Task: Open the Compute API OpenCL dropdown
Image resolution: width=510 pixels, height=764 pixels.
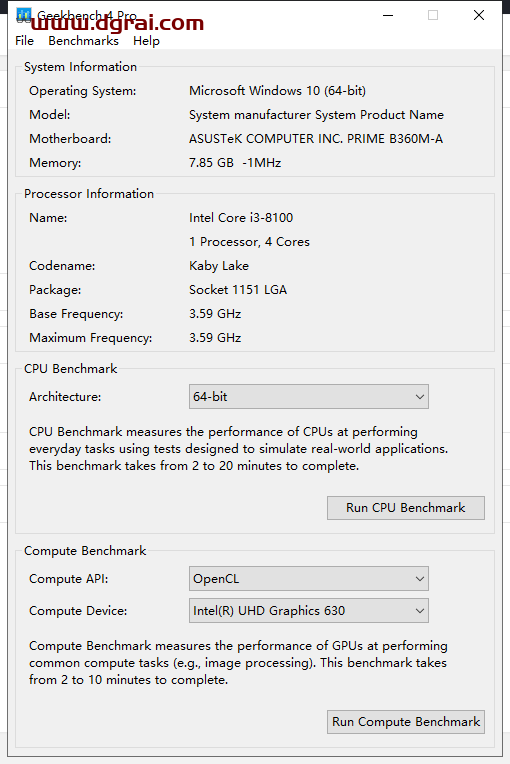Action: point(309,579)
